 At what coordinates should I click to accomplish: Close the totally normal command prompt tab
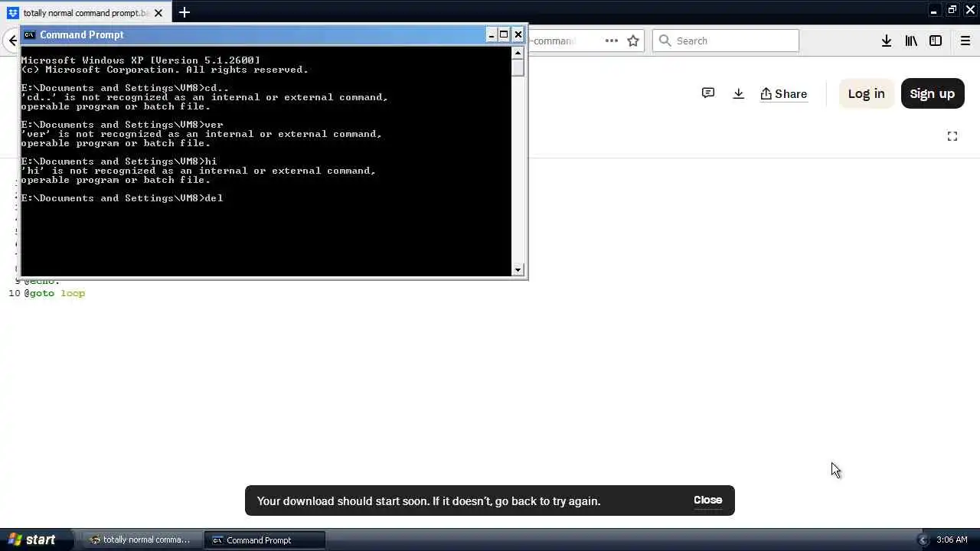pos(158,13)
